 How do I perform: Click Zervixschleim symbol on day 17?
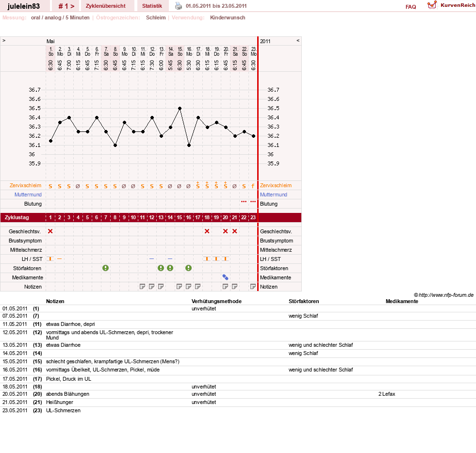[197, 185]
